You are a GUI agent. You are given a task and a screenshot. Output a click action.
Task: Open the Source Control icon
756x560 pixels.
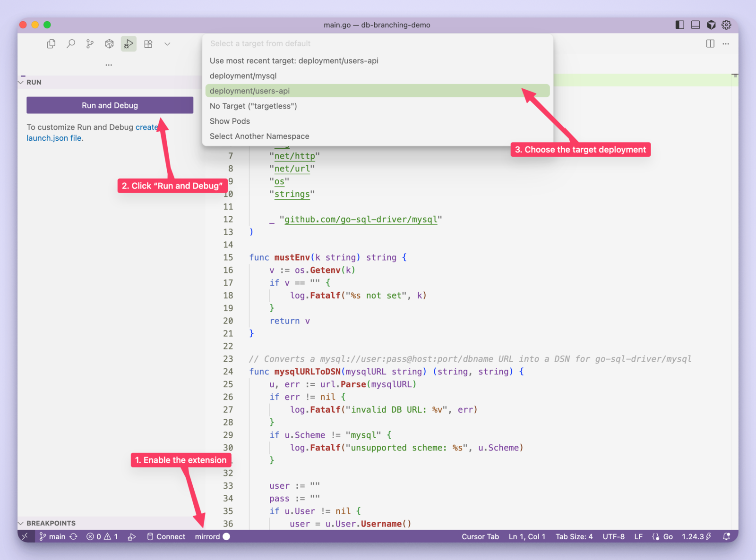(x=90, y=44)
